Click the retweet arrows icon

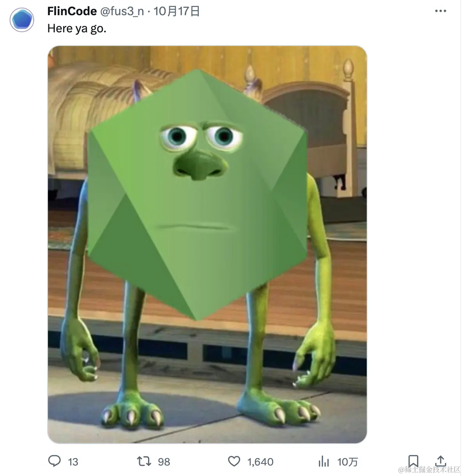(x=144, y=462)
